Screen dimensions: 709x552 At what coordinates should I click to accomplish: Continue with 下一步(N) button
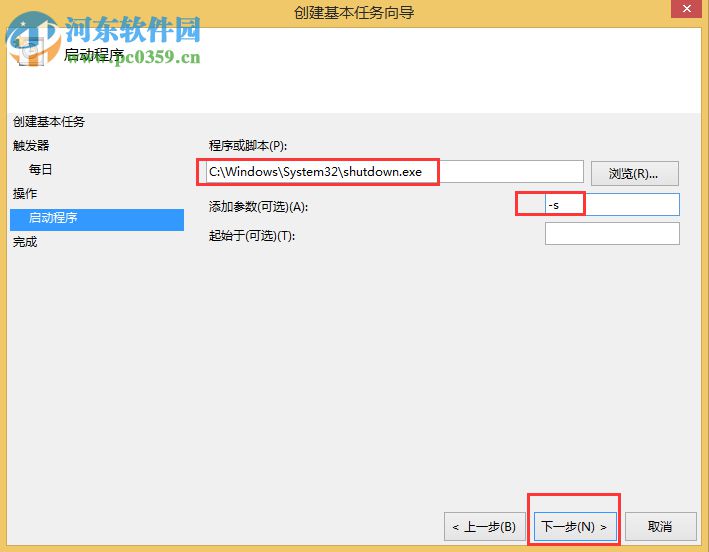coord(575,527)
